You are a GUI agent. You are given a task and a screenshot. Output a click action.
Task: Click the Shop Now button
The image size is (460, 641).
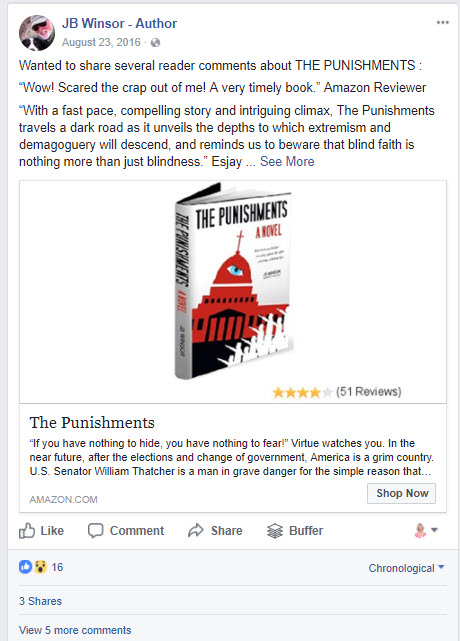401,493
